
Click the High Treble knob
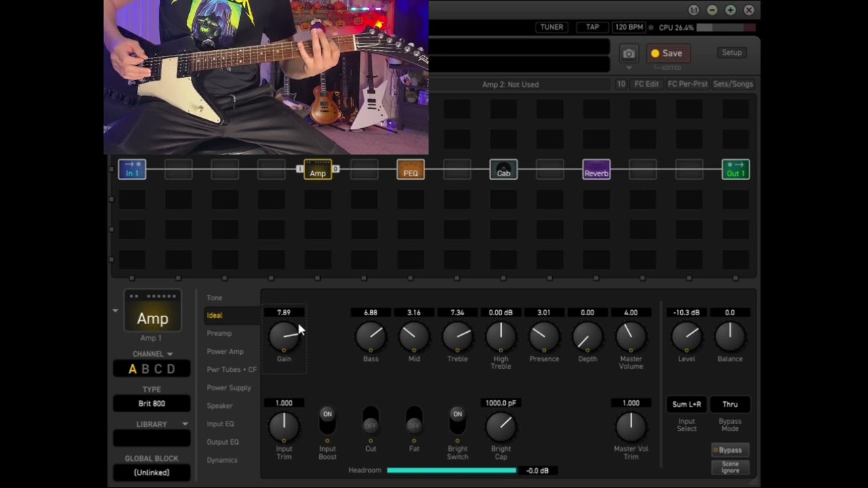pyautogui.click(x=500, y=336)
